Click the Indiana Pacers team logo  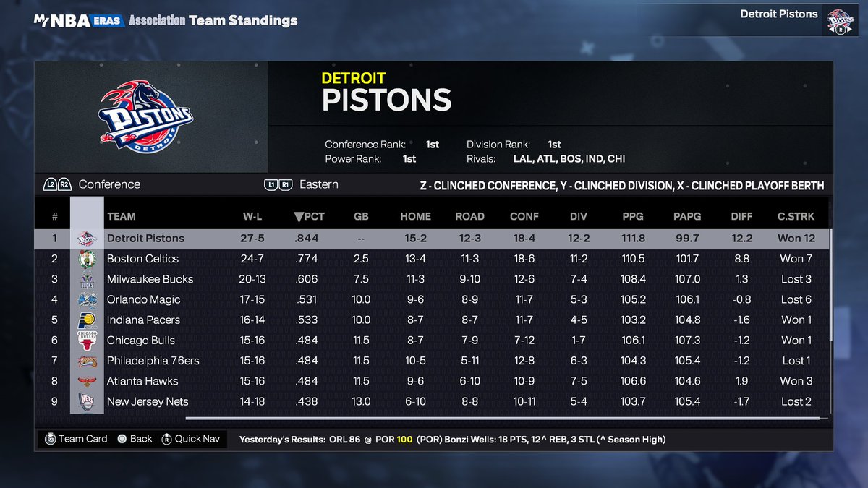click(x=86, y=320)
